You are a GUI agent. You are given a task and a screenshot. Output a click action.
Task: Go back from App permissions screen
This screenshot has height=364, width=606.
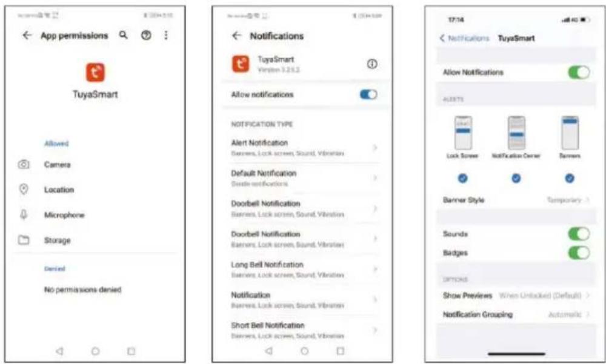(x=27, y=36)
